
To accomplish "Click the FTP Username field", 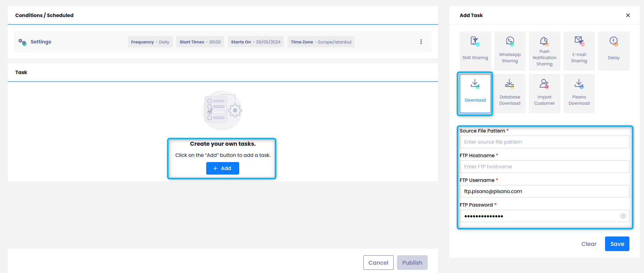I will [x=544, y=191].
